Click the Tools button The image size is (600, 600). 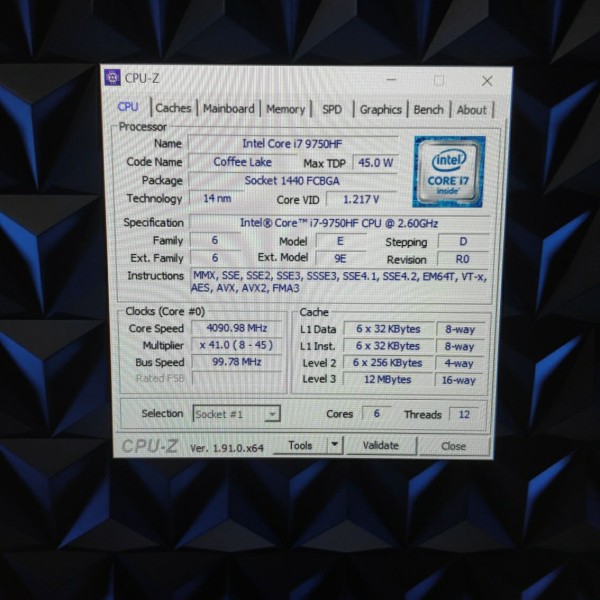point(300,445)
